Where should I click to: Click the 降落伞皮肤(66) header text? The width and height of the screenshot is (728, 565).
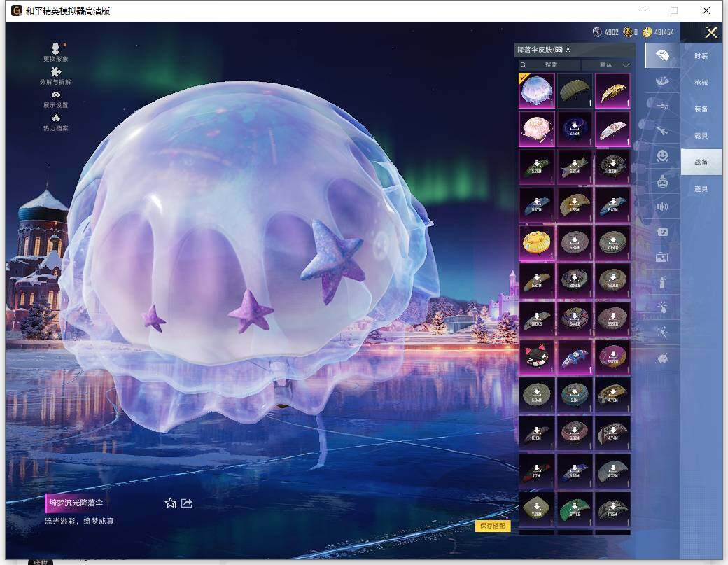pyautogui.click(x=540, y=50)
